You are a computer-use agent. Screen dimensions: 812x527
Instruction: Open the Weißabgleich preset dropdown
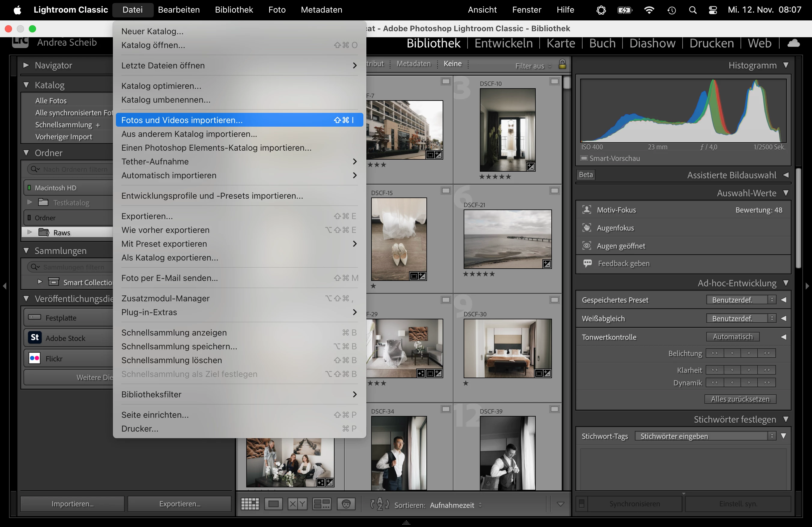click(741, 318)
